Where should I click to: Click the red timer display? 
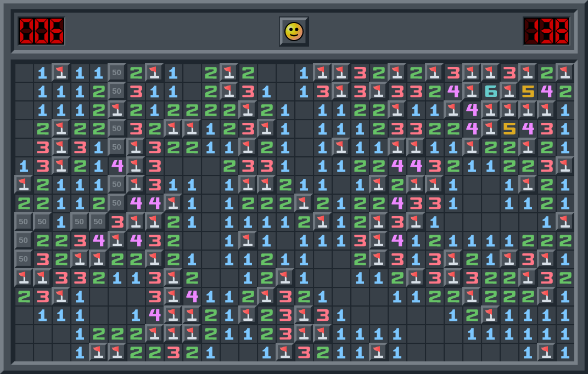point(546,31)
